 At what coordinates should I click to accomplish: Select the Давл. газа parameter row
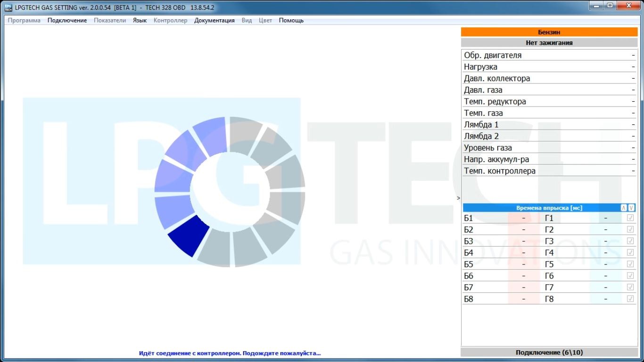click(x=549, y=90)
